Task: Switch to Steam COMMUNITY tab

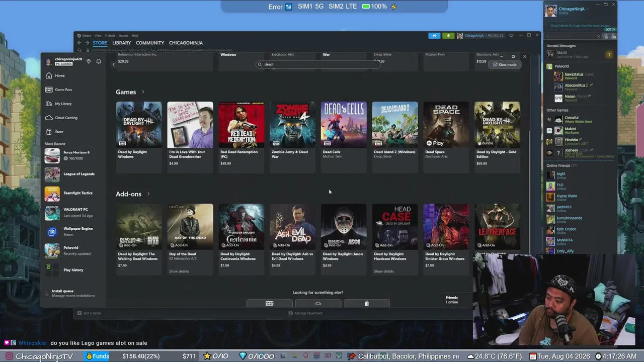Action: [x=150, y=43]
